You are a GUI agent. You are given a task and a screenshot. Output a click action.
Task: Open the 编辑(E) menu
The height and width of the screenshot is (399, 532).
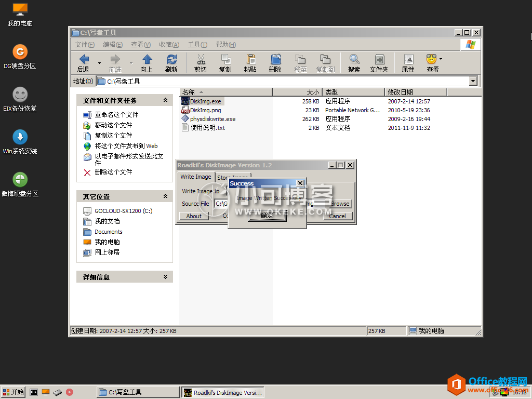[113, 45]
